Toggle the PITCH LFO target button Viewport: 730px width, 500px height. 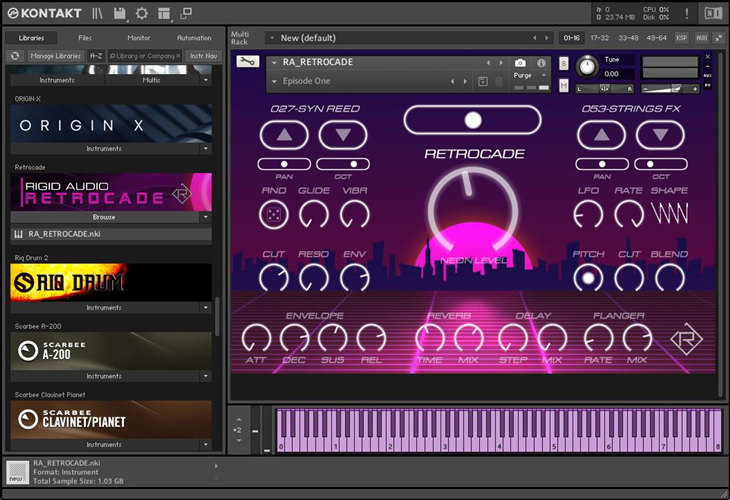(x=589, y=278)
